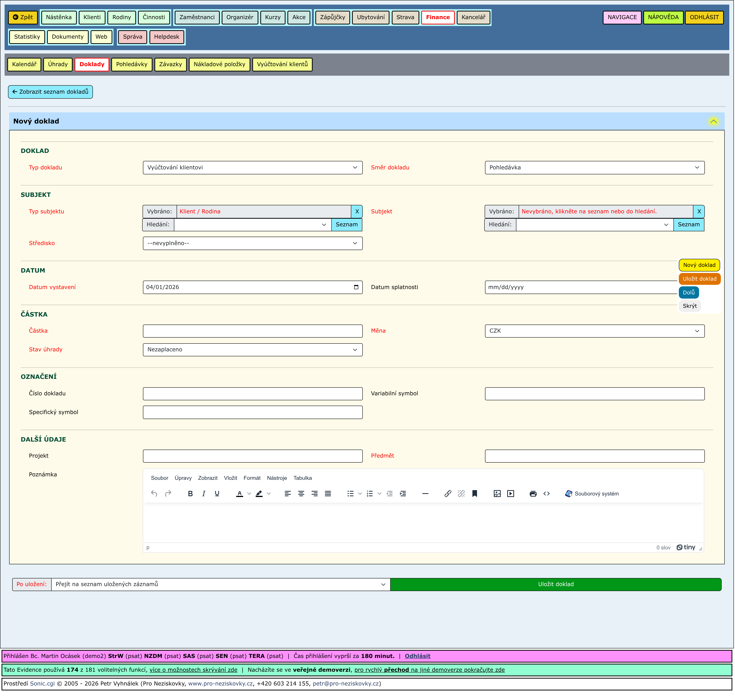735x700 pixels.
Task: Center-align the note text
Action: [x=301, y=494]
